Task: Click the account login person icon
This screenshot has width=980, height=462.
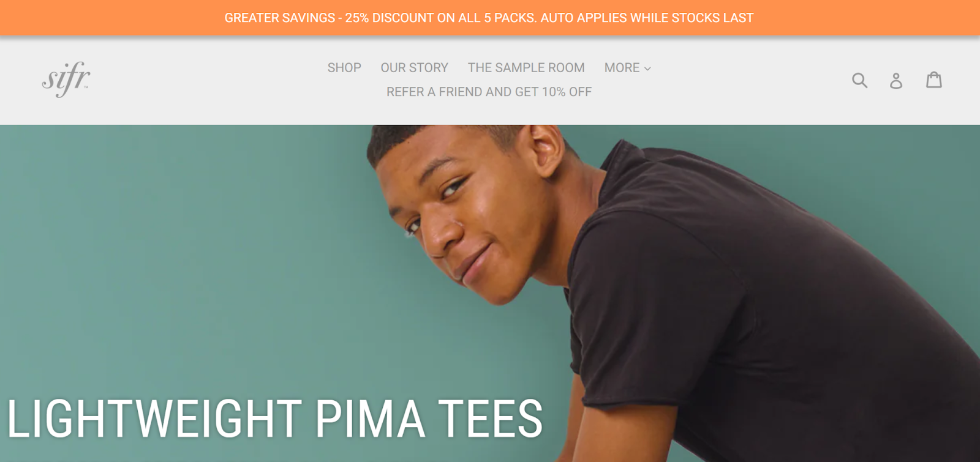Action: point(896,80)
